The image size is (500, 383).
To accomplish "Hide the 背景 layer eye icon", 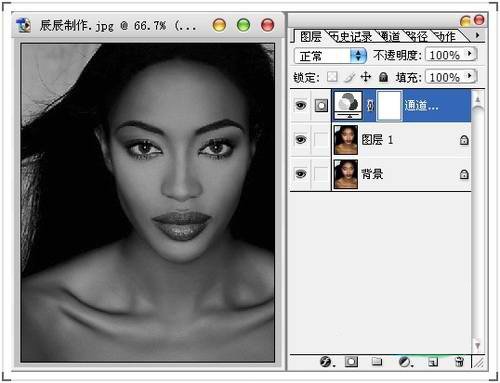I will click(301, 174).
